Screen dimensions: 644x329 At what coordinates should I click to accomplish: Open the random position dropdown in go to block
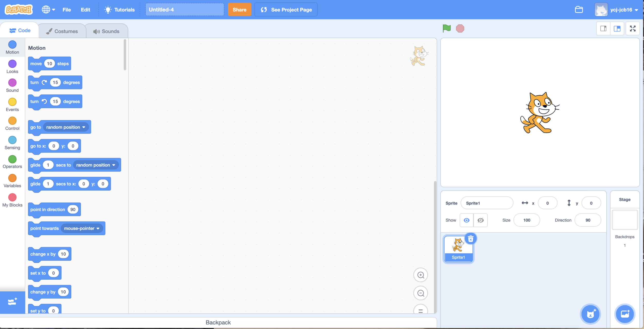[66, 127]
